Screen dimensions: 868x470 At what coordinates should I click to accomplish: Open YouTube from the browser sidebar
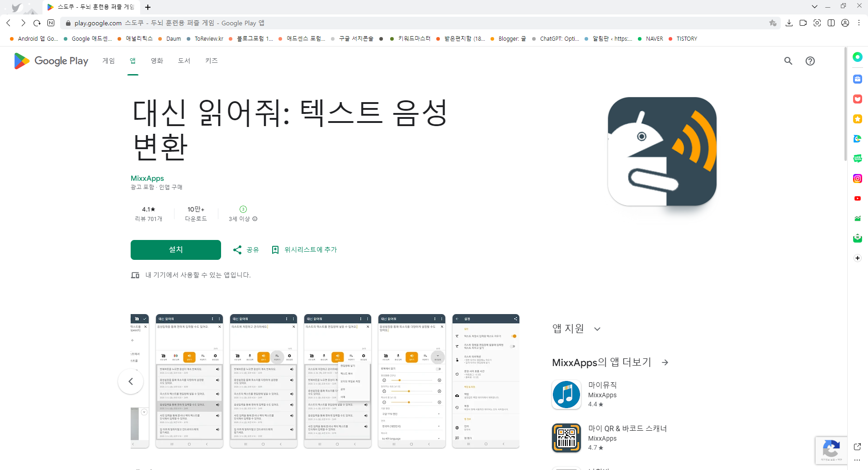pos(857,198)
